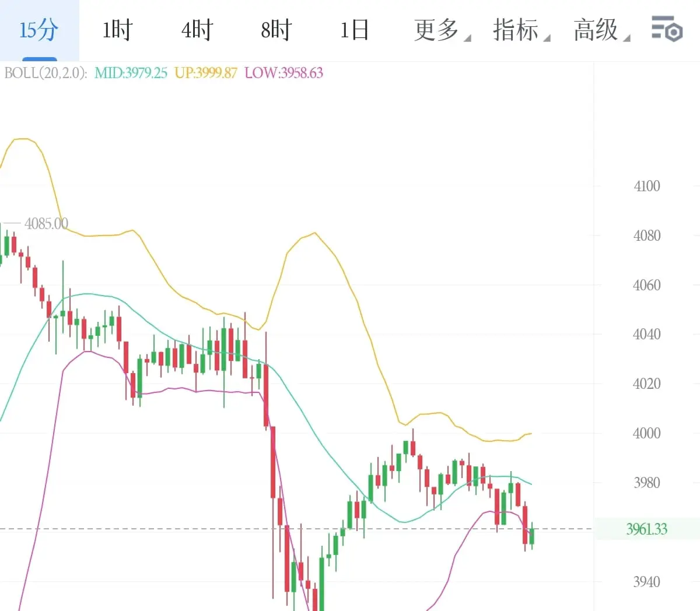
Task: Switch to the 4时 timeframe
Action: pyautogui.click(x=197, y=30)
